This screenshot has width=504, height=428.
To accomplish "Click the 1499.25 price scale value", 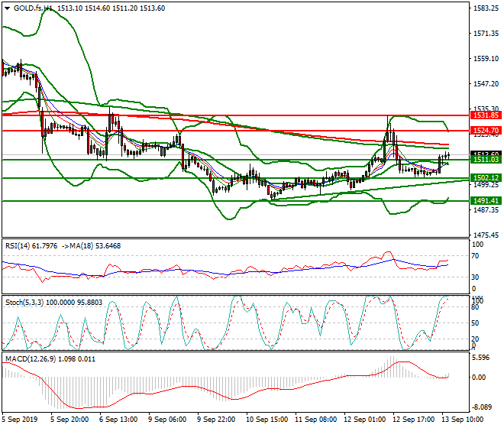I will coord(486,185).
